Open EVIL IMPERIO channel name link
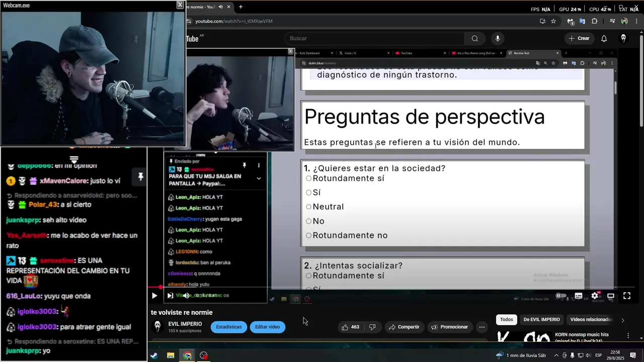 pyautogui.click(x=185, y=324)
